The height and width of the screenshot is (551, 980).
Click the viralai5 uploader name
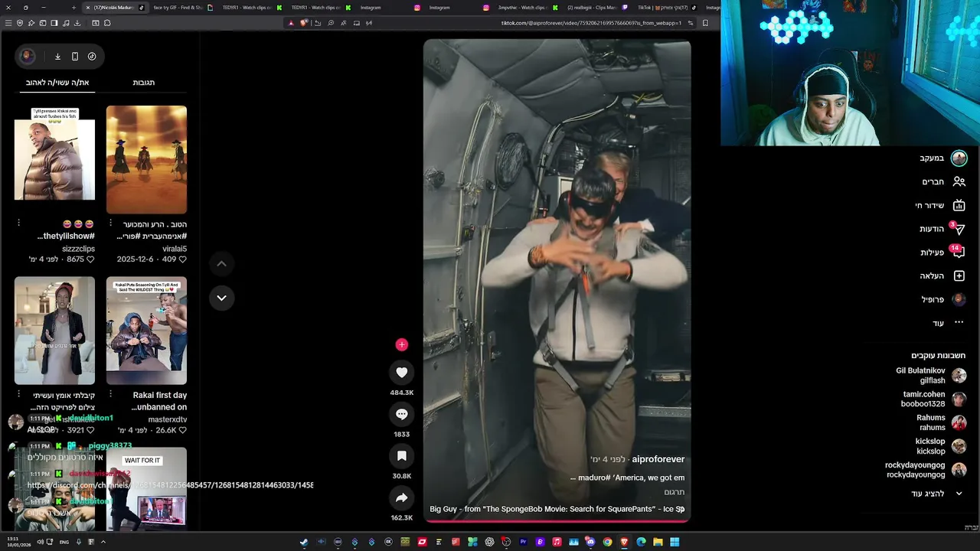tap(174, 249)
